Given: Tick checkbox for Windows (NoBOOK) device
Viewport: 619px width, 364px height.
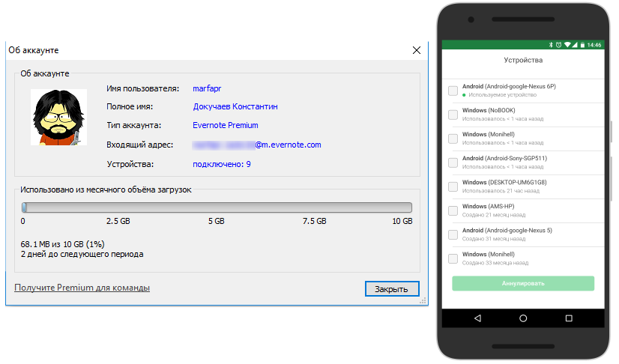Looking at the screenshot, I should [453, 115].
